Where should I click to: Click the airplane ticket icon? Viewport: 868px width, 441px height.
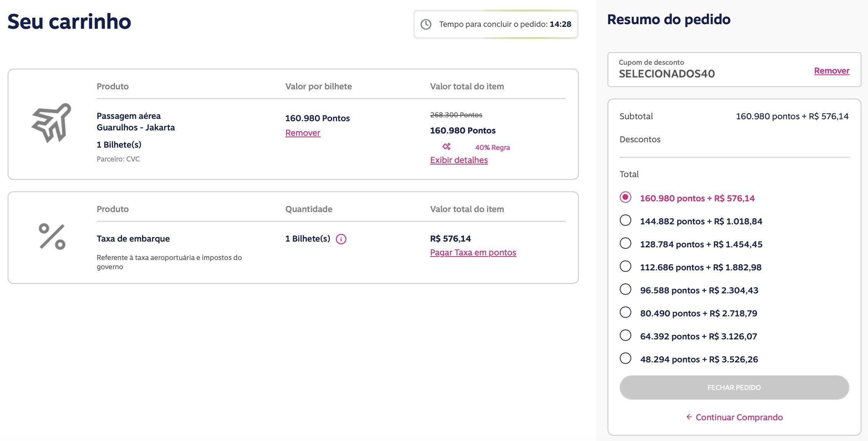(51, 123)
